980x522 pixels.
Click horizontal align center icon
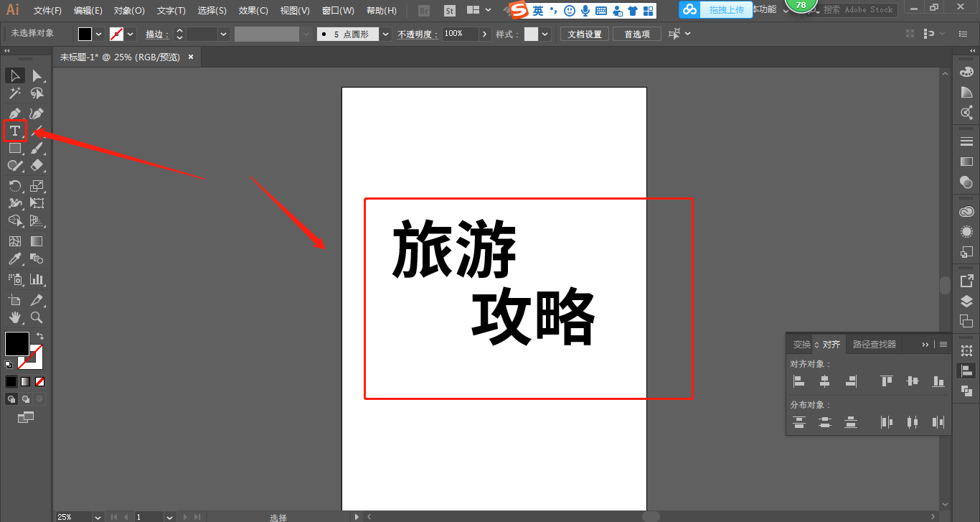824,381
